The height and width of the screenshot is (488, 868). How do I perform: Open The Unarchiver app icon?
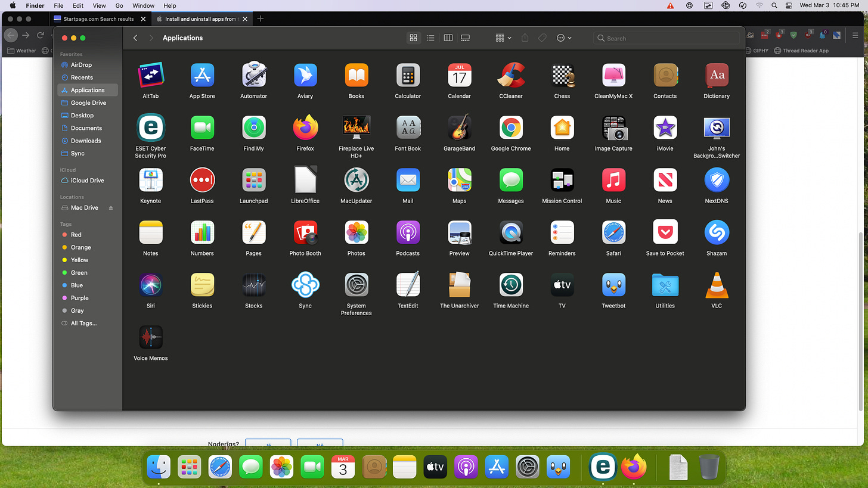click(x=460, y=285)
